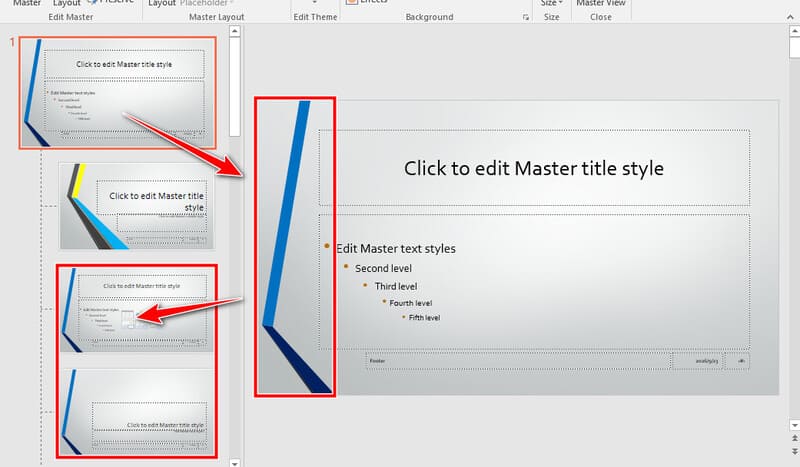
Task: Click the 'Fourth level' bullet text
Action: coord(411,303)
